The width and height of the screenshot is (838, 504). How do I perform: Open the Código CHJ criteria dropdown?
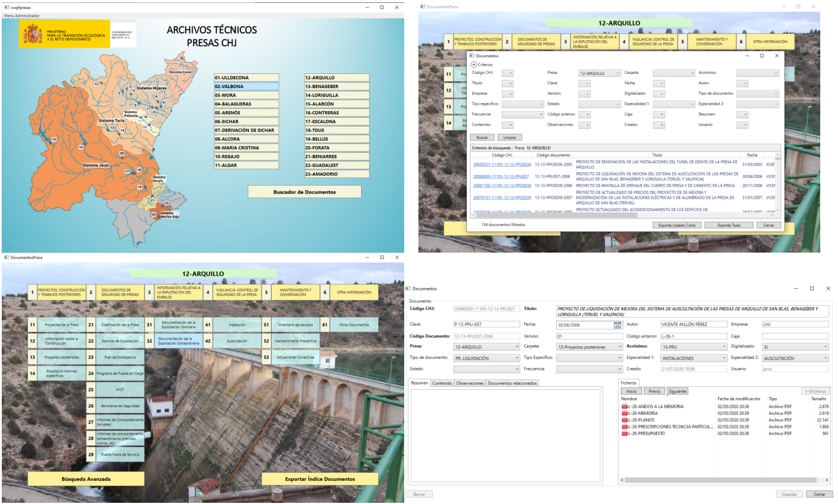508,73
